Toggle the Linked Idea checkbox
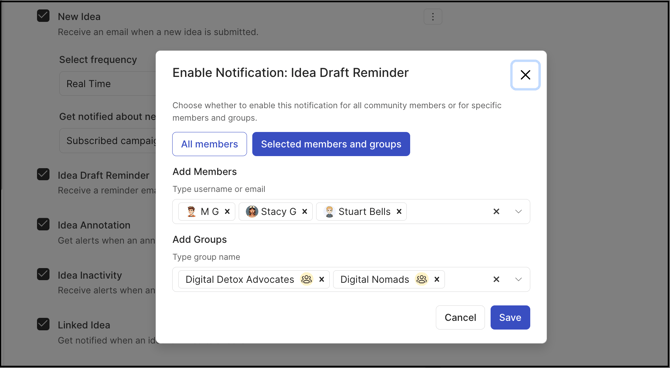 43,324
